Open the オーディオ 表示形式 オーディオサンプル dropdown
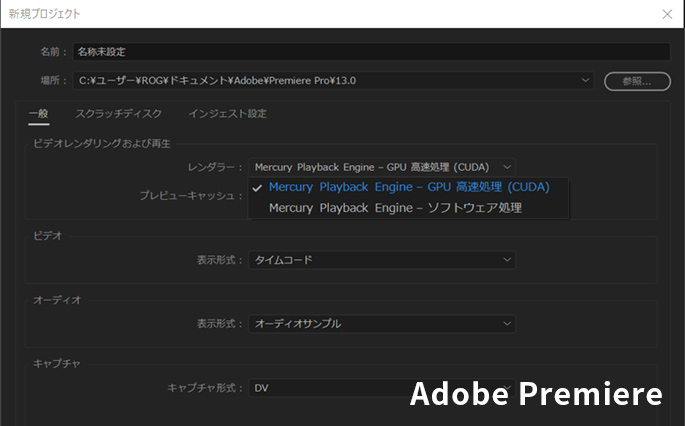 382,324
